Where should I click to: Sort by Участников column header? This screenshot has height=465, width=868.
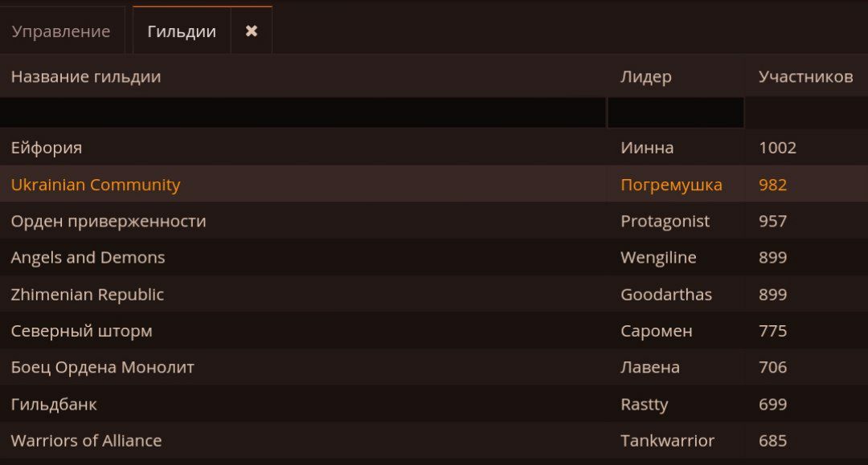[x=806, y=76]
